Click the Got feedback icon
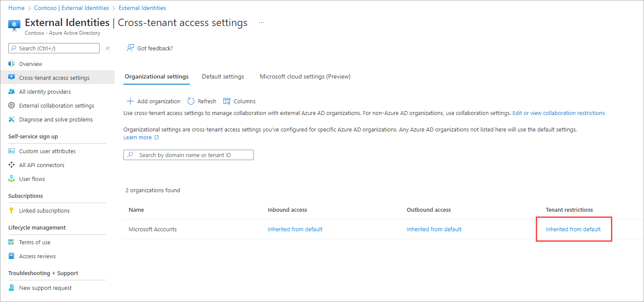644x302 pixels. tap(130, 48)
